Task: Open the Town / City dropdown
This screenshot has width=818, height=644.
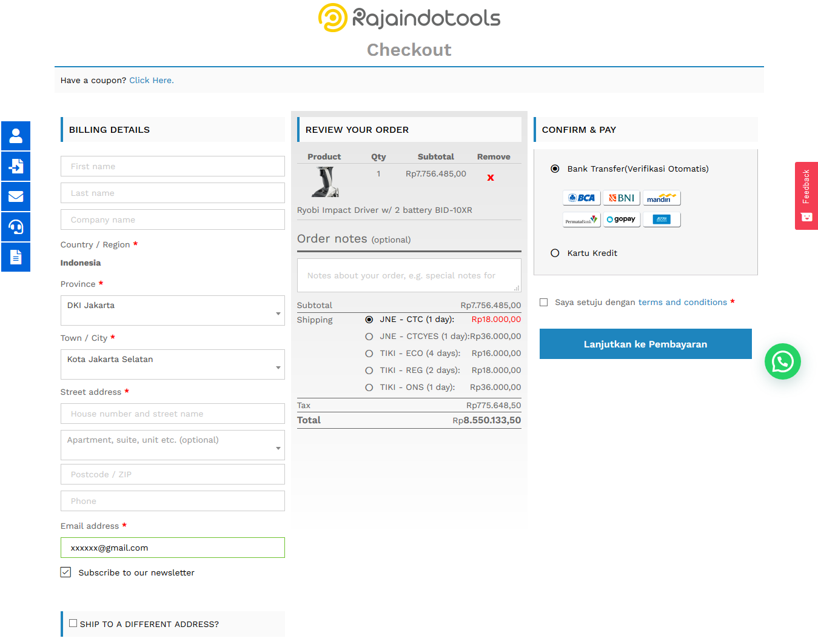Action: pyautogui.click(x=173, y=364)
